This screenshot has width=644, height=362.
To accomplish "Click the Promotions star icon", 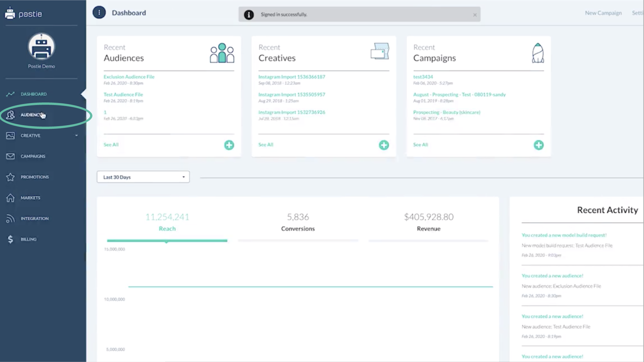I will coord(10,177).
